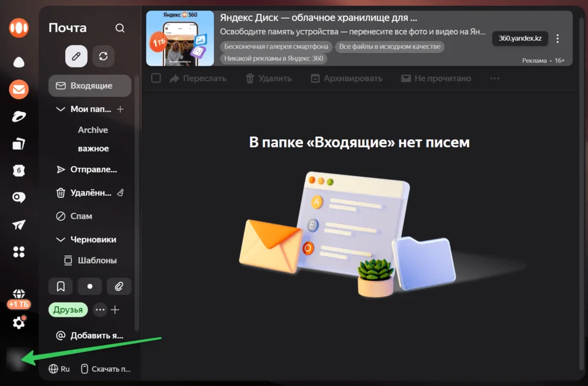Click Скачать приложение link
This screenshot has width=588, height=386.
click(106, 369)
